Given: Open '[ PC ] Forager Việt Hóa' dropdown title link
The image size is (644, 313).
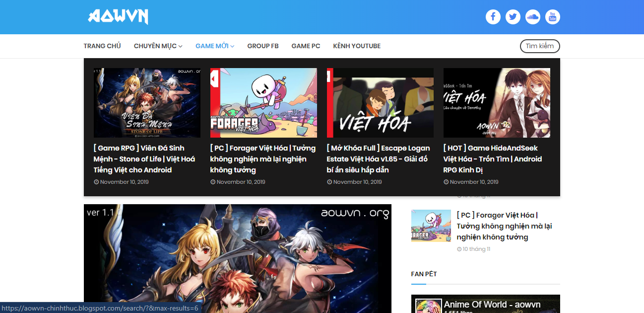Looking at the screenshot, I should (x=263, y=159).
